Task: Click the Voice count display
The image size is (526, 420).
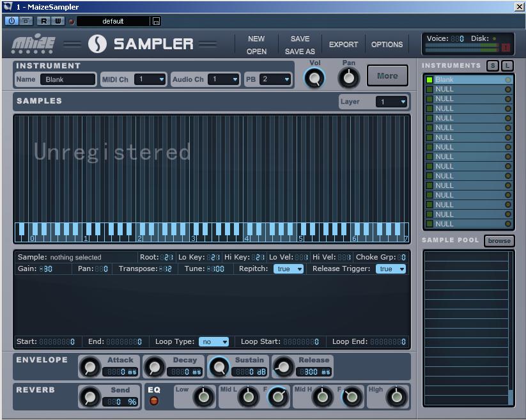Action: coord(457,38)
